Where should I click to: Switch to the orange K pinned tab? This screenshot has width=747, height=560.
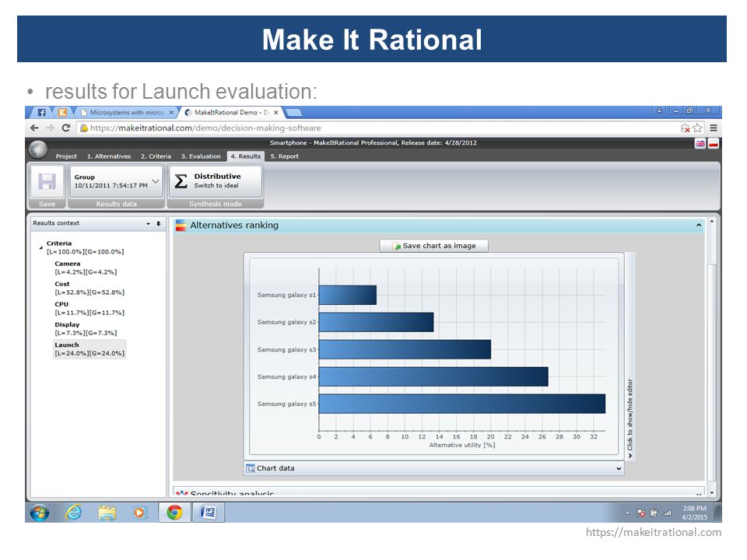62,112
